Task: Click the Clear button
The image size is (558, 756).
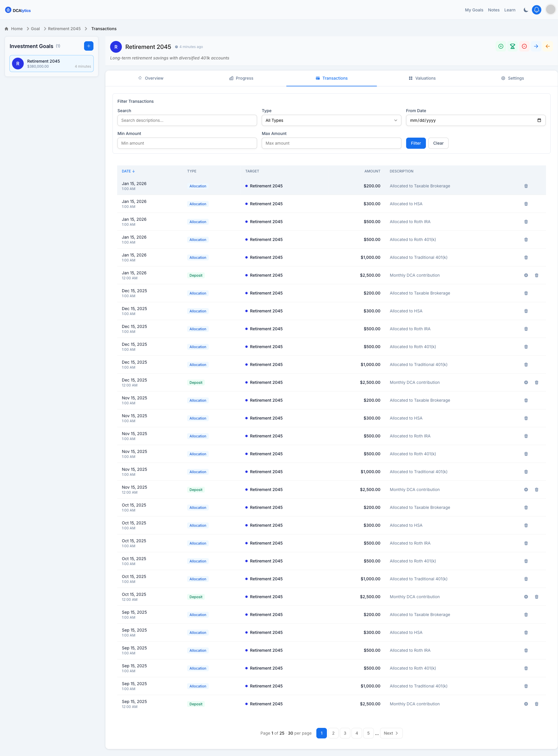Action: tap(438, 143)
